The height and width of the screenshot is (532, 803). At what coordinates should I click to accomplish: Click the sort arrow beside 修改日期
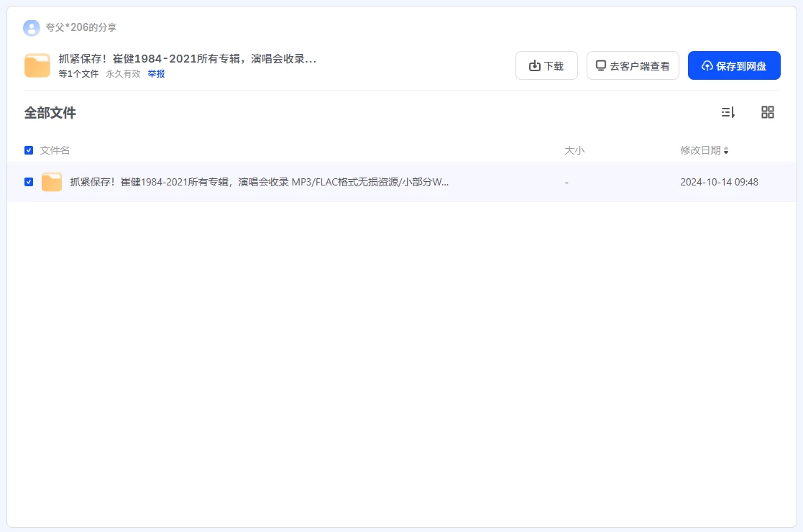726,151
